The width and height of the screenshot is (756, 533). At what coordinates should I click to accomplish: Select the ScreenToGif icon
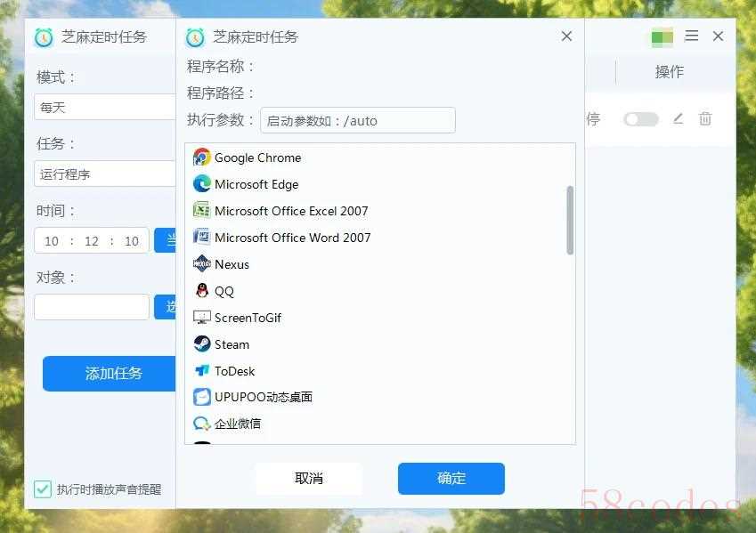[201, 317]
